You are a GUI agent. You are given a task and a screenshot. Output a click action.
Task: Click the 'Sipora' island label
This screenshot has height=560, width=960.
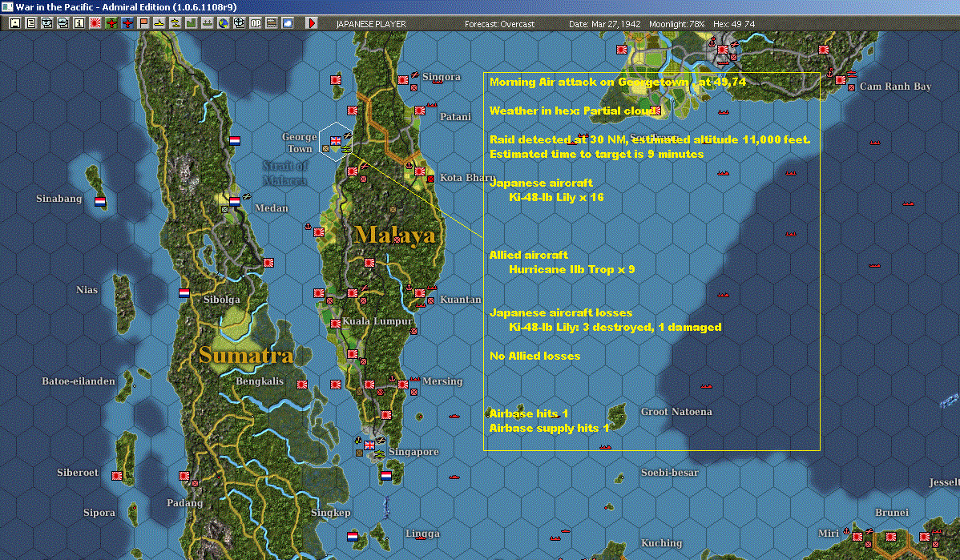click(x=99, y=512)
